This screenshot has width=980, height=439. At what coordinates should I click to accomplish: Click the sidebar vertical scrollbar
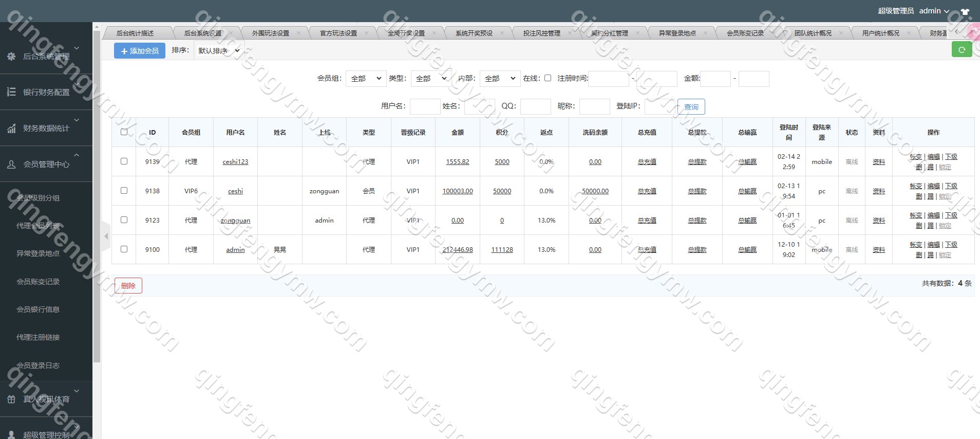(96, 195)
